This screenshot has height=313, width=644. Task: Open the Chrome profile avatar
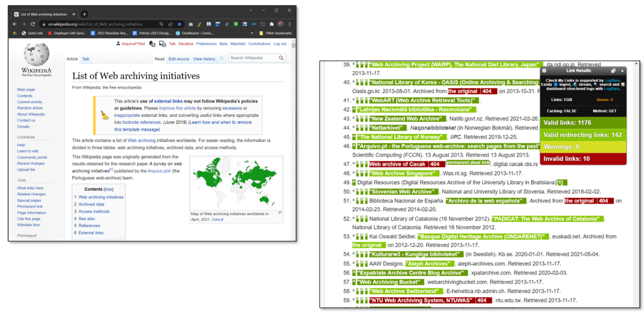pyautogui.click(x=280, y=25)
